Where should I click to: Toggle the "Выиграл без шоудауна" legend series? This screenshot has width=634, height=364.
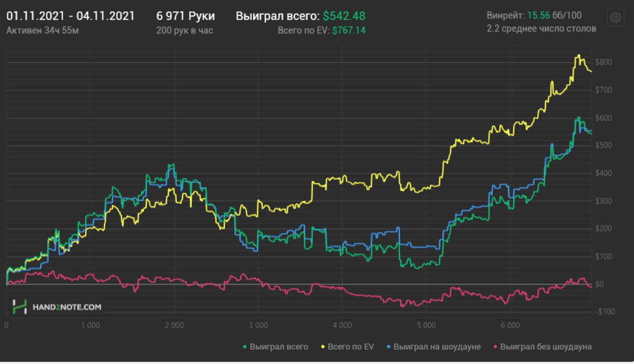point(542,347)
